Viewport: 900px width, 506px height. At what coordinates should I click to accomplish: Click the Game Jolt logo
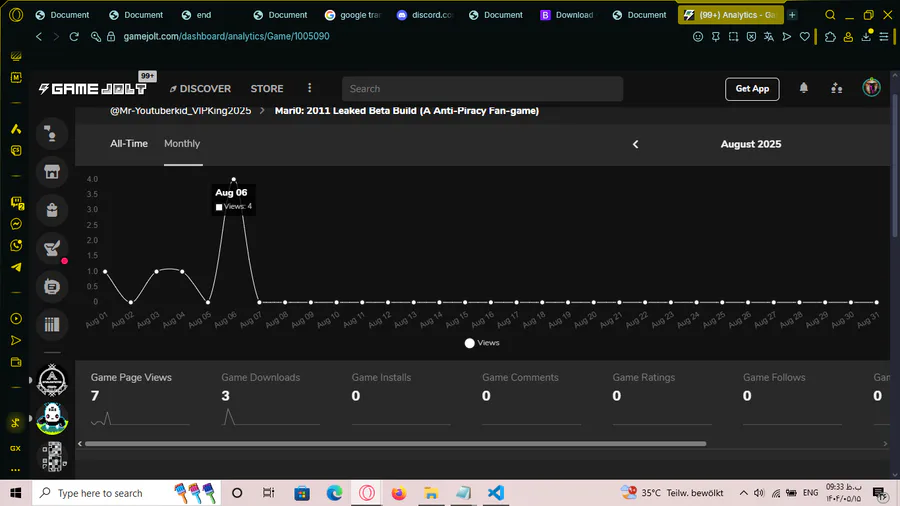pos(92,89)
